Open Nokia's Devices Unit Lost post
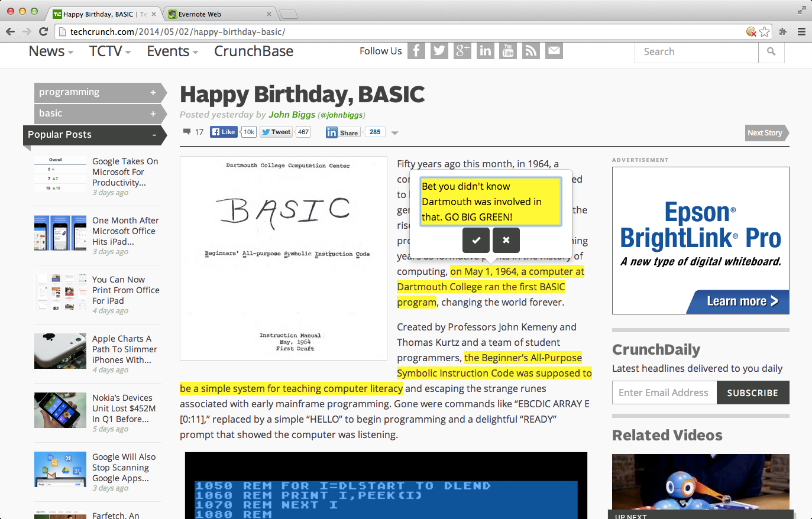The image size is (812, 519). 124,408
